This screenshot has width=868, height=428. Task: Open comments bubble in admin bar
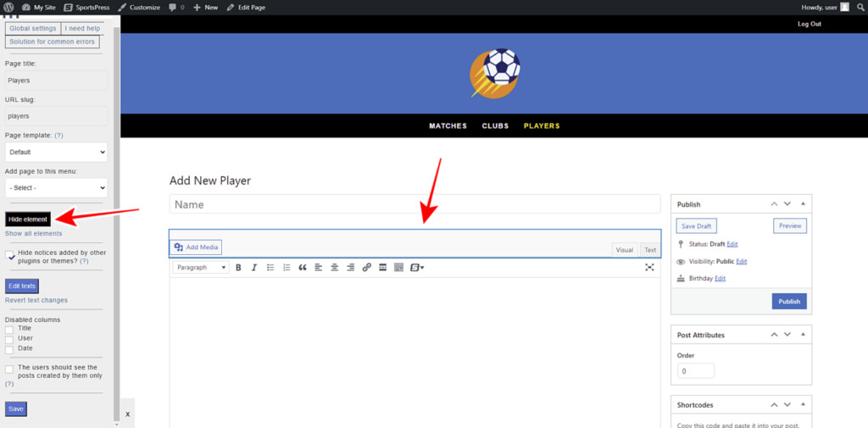click(x=176, y=7)
